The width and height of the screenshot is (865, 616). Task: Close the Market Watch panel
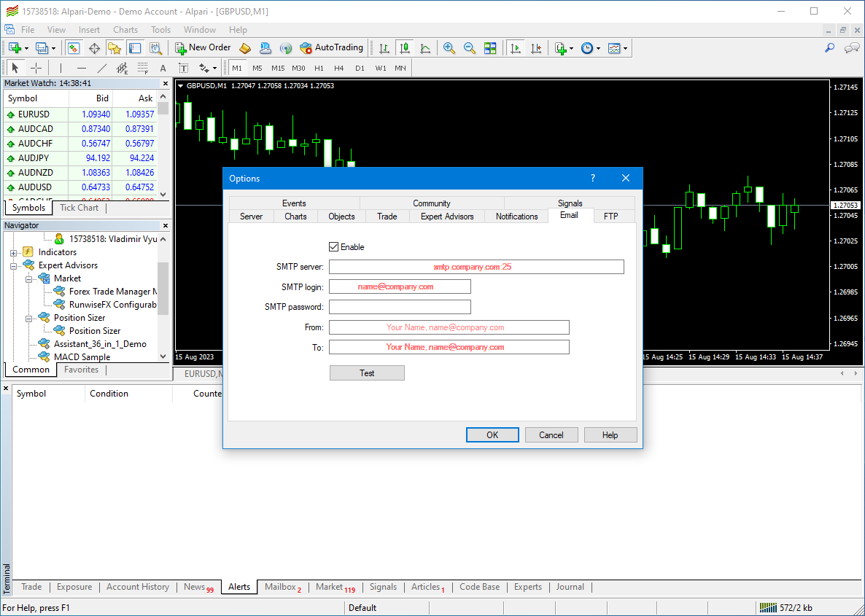tap(165, 84)
